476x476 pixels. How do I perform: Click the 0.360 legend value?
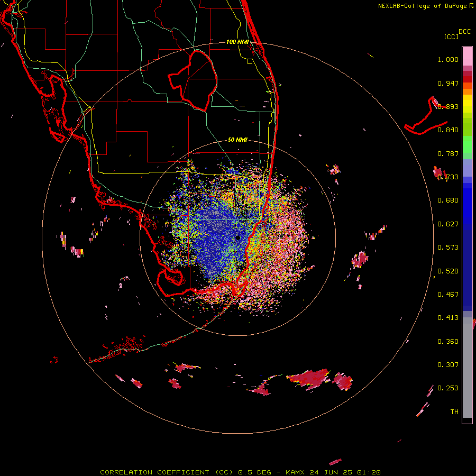coord(448,342)
